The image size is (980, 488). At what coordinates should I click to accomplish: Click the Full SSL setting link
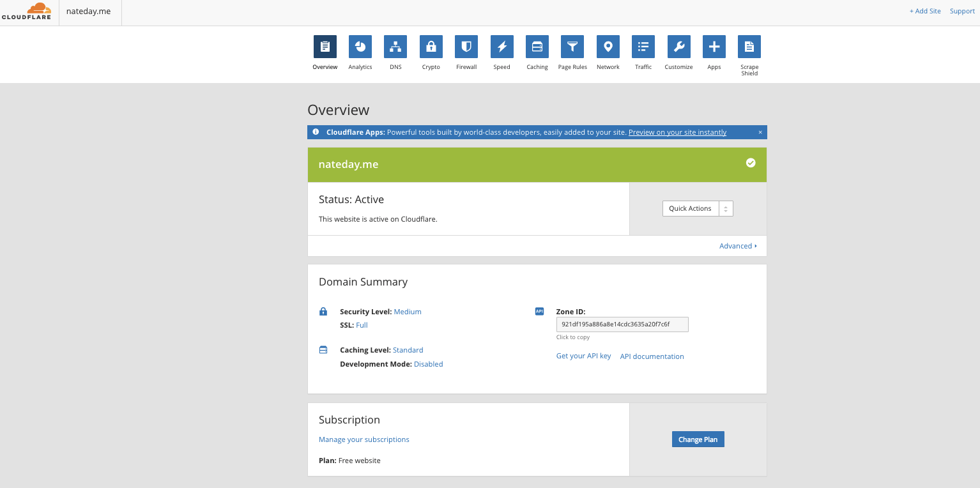[x=362, y=325]
